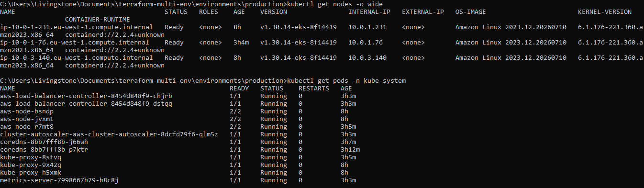Click pod coredns-8bb7fff8b-p7ktr
Screen dimensions: 644x188
pyautogui.click(x=44, y=150)
